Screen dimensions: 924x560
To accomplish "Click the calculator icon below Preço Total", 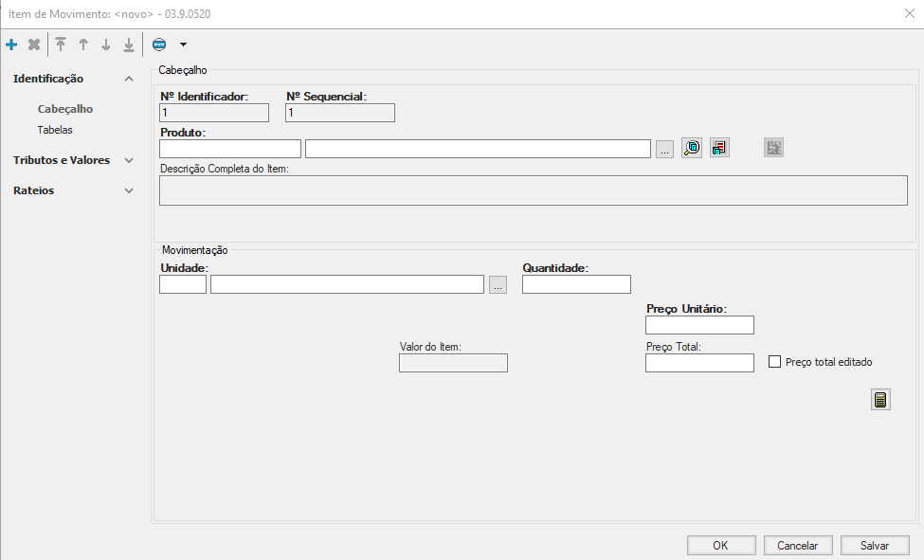I will click(880, 400).
